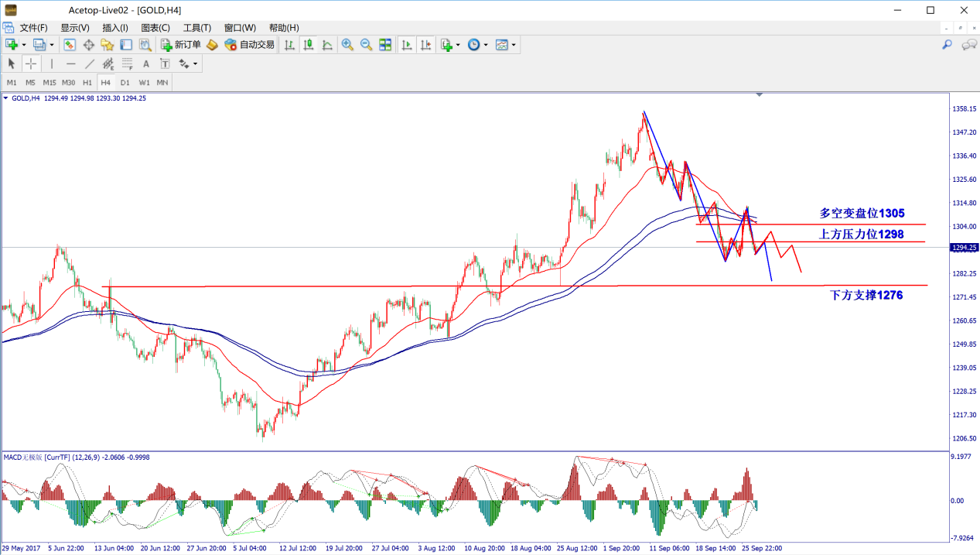Open the periodicity clock dropdown
Image resolution: width=980 pixels, height=555 pixels.
tap(486, 45)
